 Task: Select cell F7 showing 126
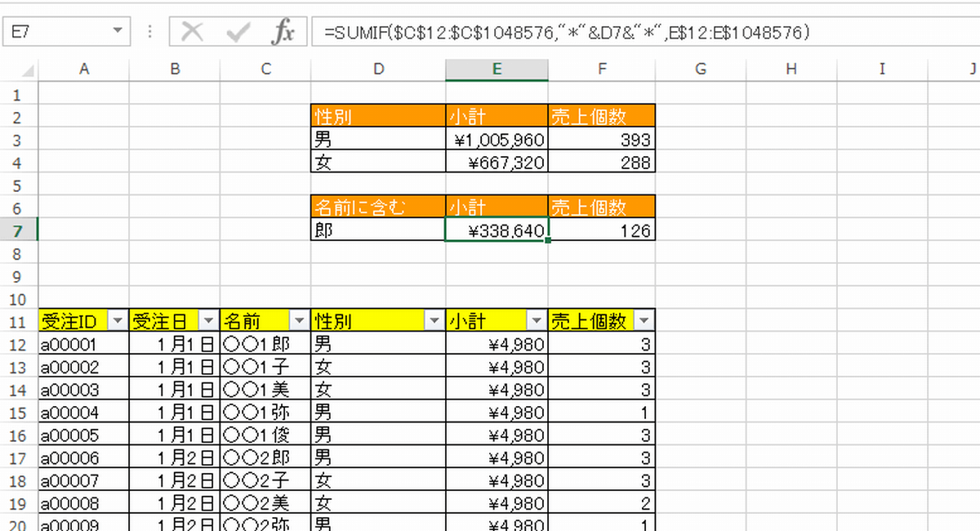point(601,231)
